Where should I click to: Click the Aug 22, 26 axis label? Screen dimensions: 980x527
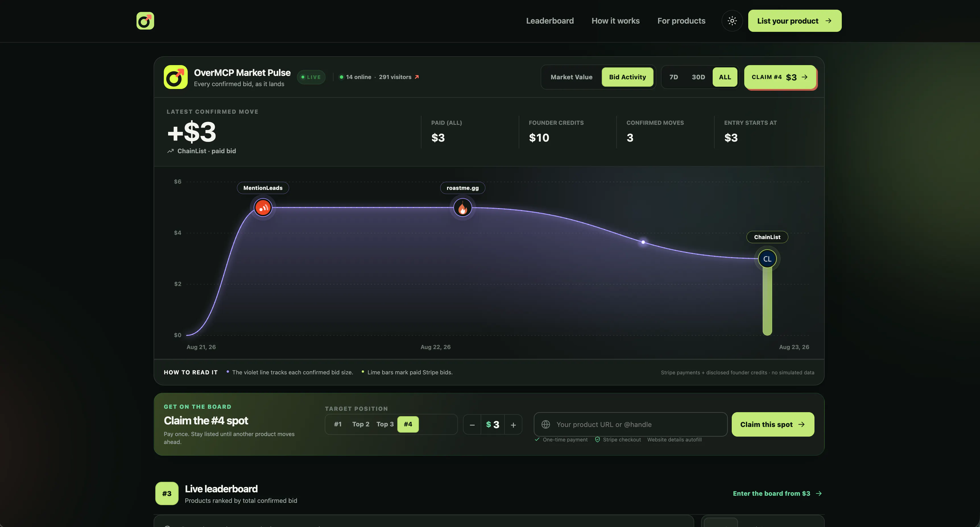(x=435, y=347)
